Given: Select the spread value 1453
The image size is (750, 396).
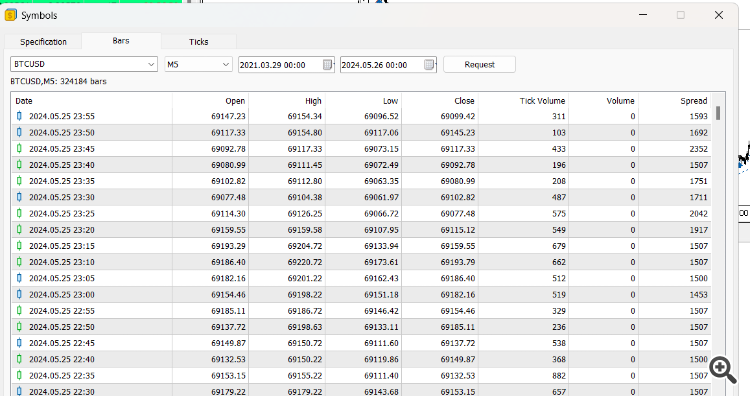Looking at the screenshot, I should point(698,295).
